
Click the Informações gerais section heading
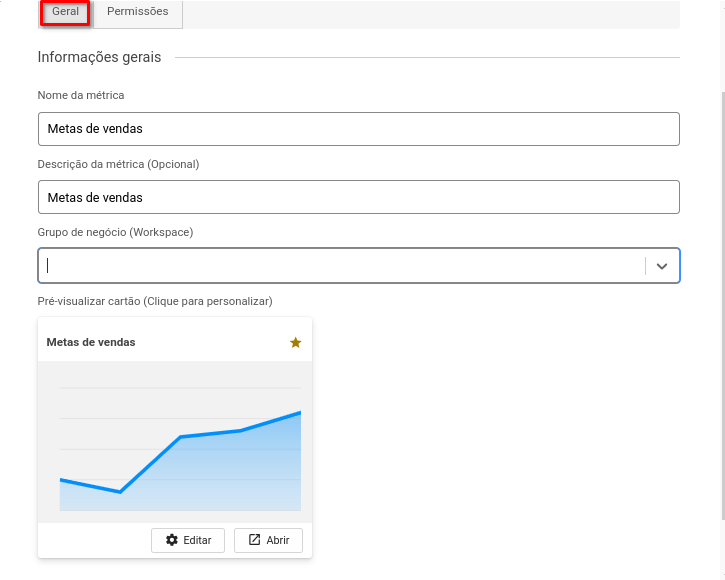tap(99, 57)
